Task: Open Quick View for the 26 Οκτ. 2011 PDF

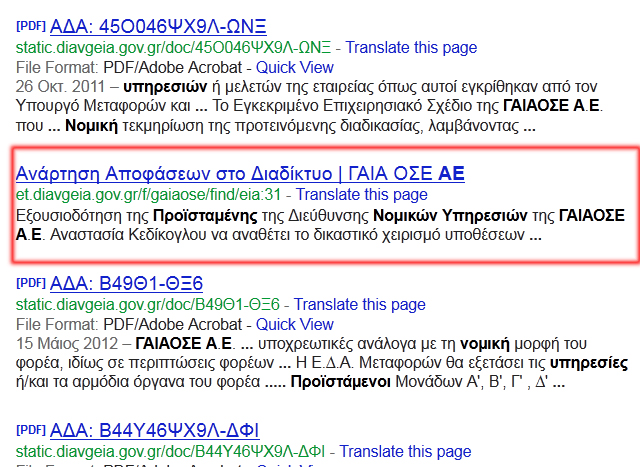Action: (295, 67)
